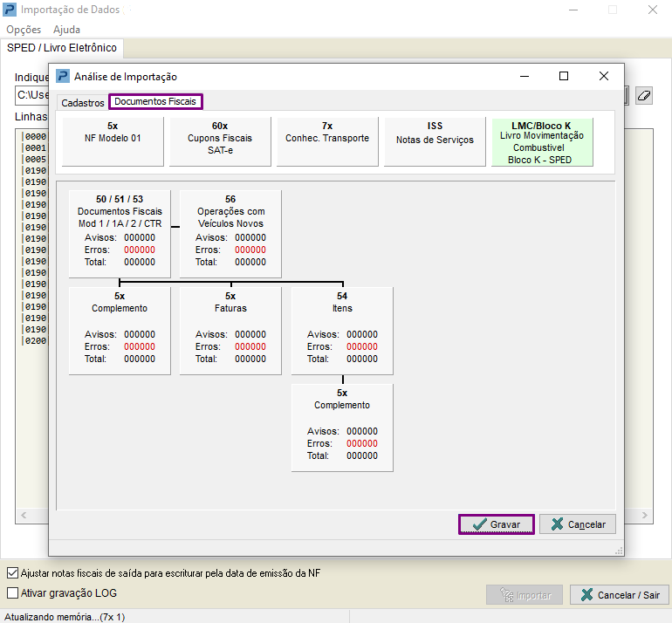Select the 56 Operações com Veículos Novos box

pyautogui.click(x=230, y=234)
